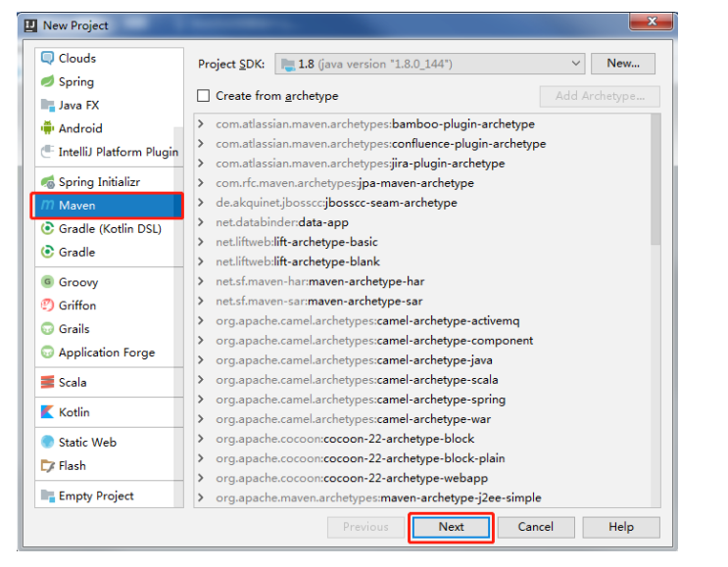
Task: Expand bamboo-plugin-archetype entry
Action: (x=201, y=124)
